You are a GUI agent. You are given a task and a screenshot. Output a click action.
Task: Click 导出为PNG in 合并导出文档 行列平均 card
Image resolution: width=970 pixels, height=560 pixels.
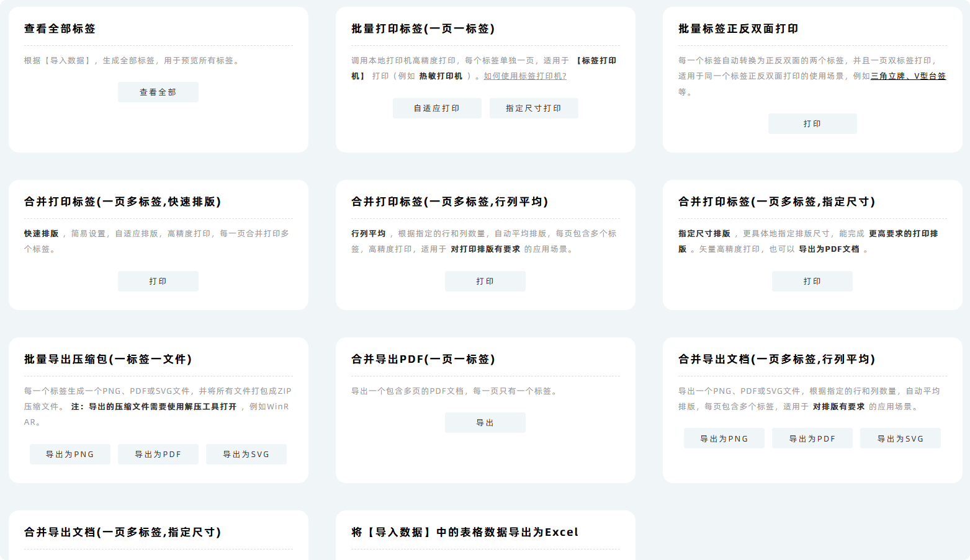pos(724,438)
